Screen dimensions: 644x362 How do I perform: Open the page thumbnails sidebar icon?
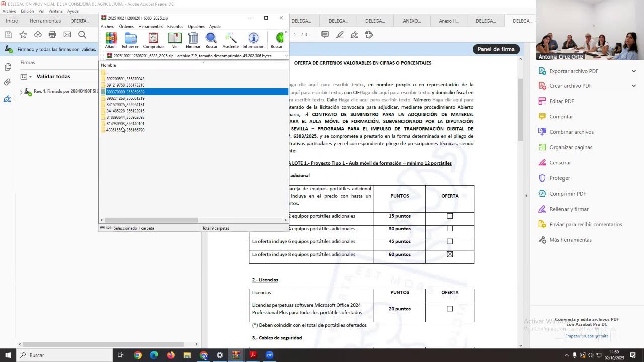tap(8, 67)
